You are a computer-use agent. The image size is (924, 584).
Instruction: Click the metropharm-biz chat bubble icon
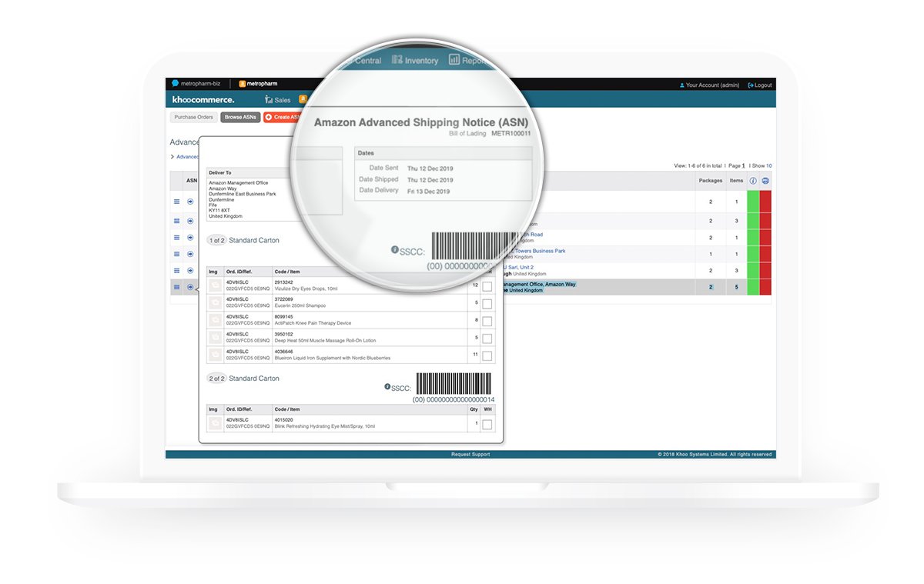click(175, 83)
